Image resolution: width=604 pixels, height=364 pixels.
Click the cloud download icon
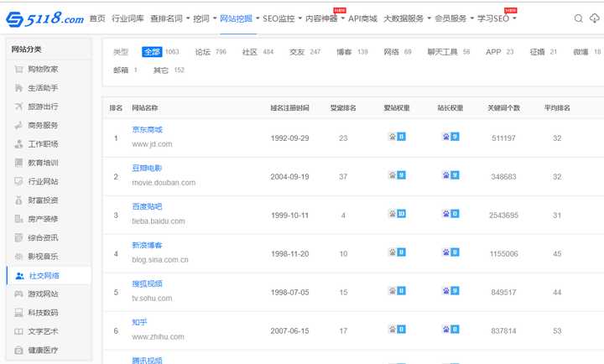point(596,18)
